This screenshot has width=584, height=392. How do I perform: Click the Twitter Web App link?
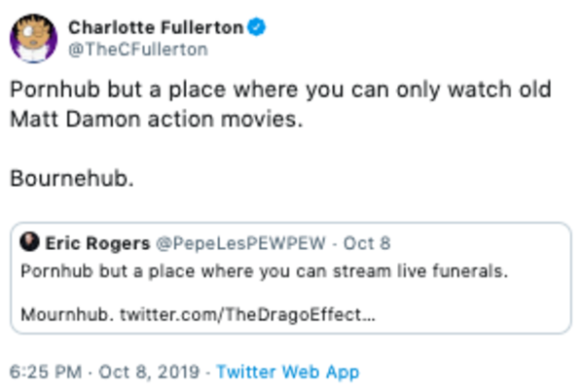(x=287, y=372)
